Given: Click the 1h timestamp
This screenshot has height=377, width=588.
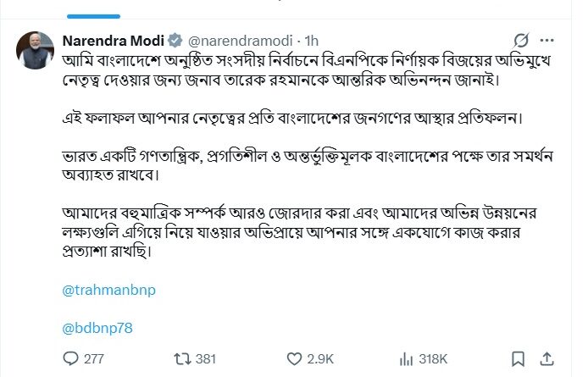Looking at the screenshot, I should pyautogui.click(x=312, y=40).
